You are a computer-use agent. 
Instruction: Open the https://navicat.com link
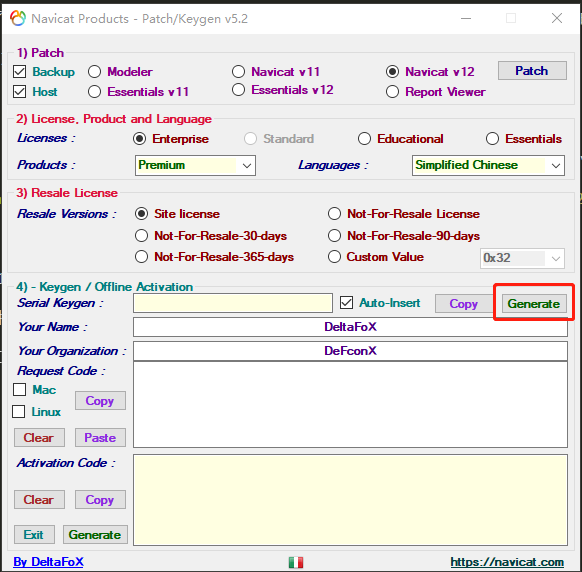pyautogui.click(x=507, y=562)
